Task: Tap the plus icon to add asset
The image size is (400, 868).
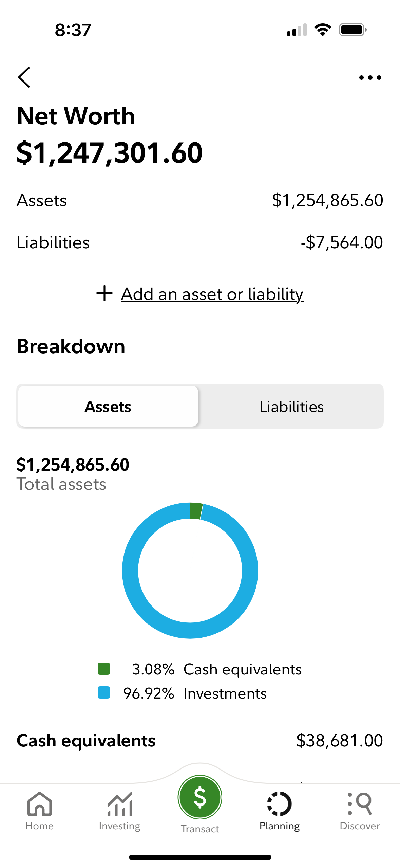Action: pos(104,293)
